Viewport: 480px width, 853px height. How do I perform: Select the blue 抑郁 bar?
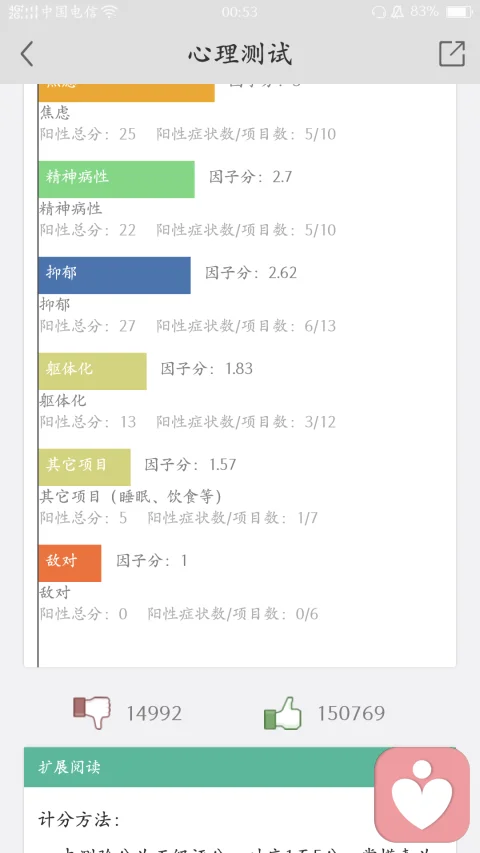click(114, 275)
